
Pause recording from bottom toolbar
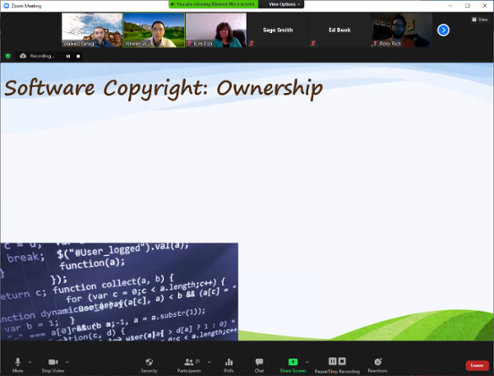pos(332,361)
